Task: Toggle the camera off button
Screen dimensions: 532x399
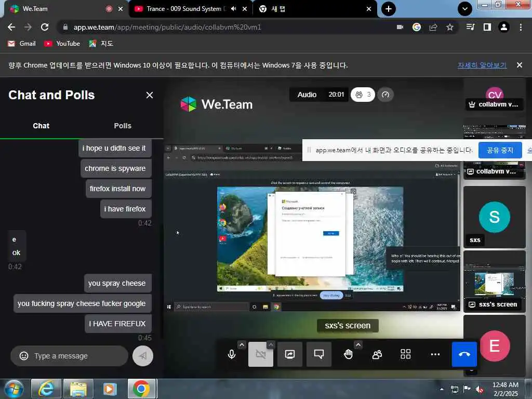Action: [x=261, y=354]
